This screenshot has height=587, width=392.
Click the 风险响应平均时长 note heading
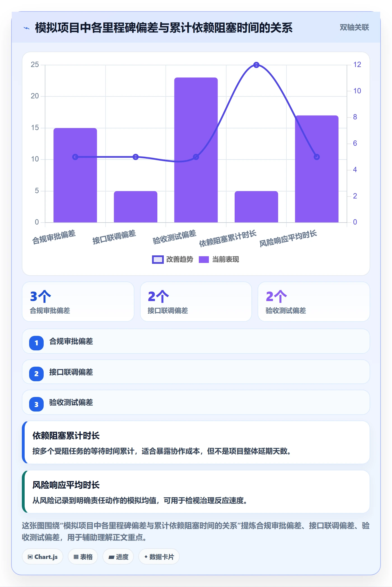pos(66,485)
